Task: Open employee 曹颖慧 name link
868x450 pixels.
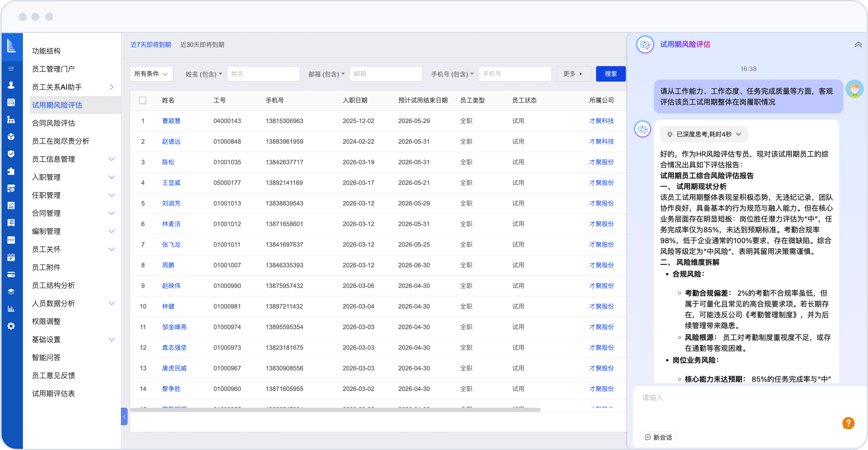Action: click(171, 121)
